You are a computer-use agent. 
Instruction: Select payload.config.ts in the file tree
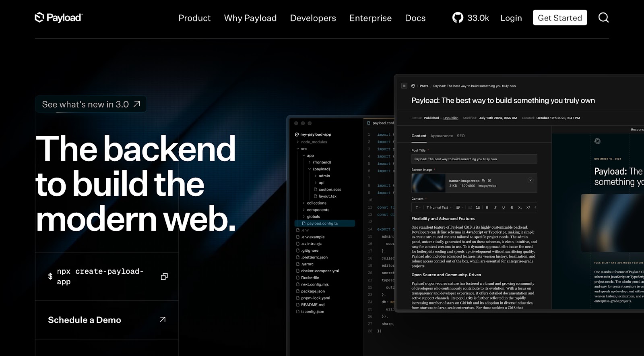pos(325,223)
